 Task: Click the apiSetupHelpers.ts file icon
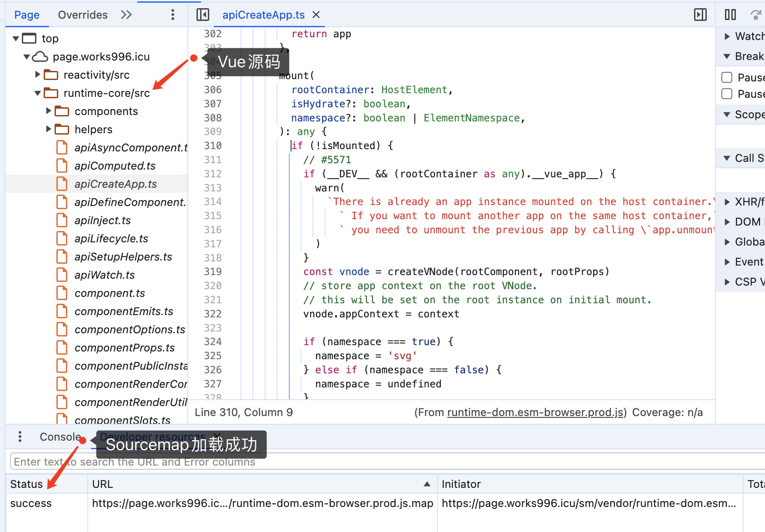[x=62, y=256]
